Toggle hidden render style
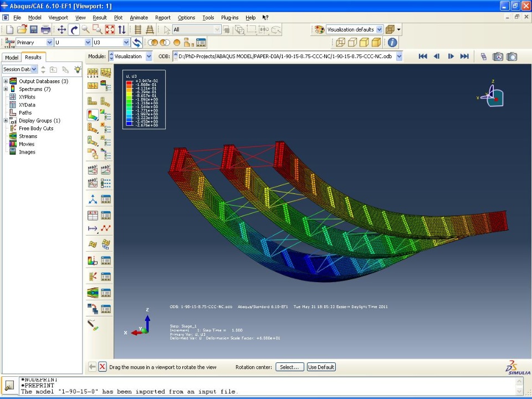Screen dimensions: 532x399 [352, 43]
